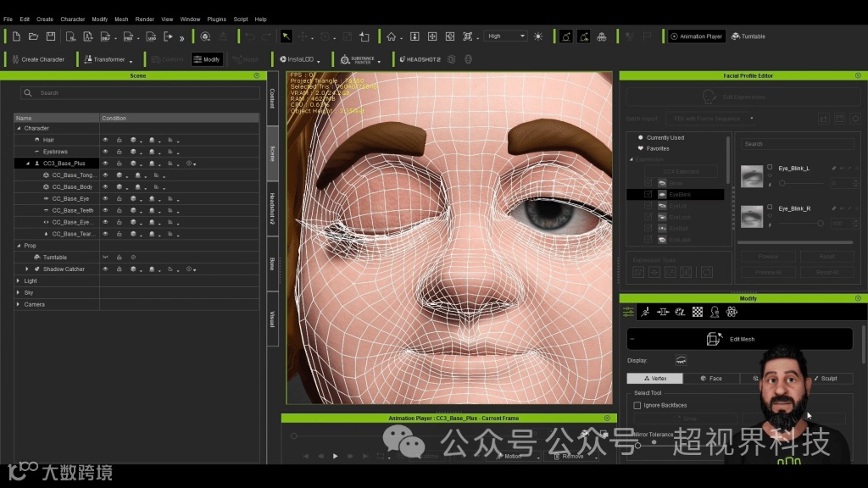This screenshot has height=488, width=868.
Task: Open the checkerboard texture tab in Modify
Action: click(x=698, y=313)
